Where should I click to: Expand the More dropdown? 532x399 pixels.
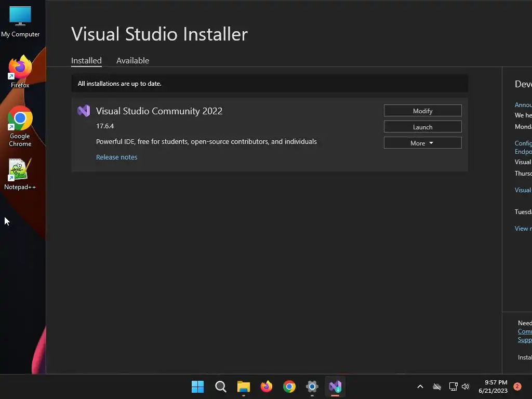point(423,143)
